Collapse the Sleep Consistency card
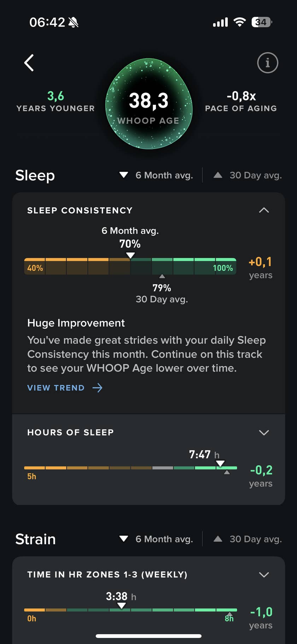The height and width of the screenshot is (644, 297). (264, 210)
